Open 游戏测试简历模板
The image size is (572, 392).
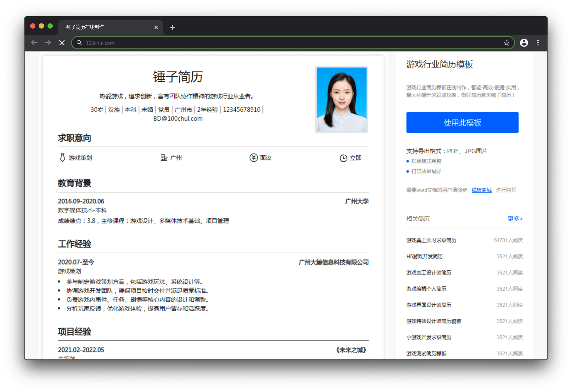point(426,354)
